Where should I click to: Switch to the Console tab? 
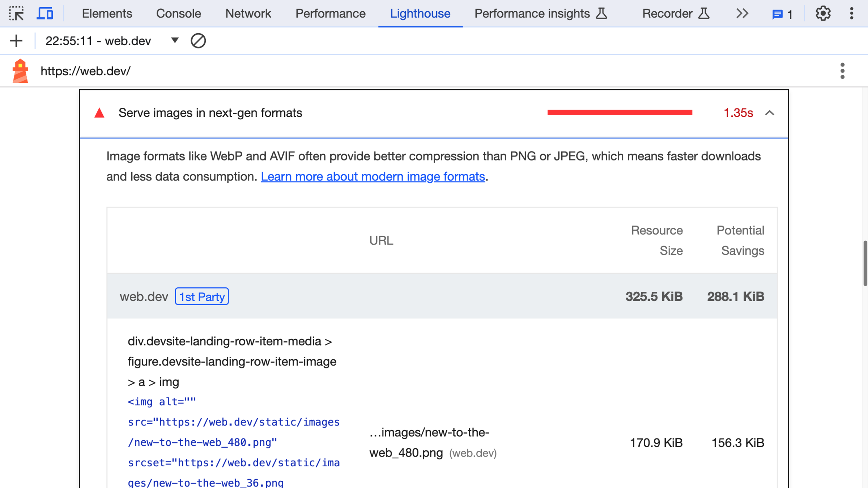pyautogui.click(x=178, y=13)
